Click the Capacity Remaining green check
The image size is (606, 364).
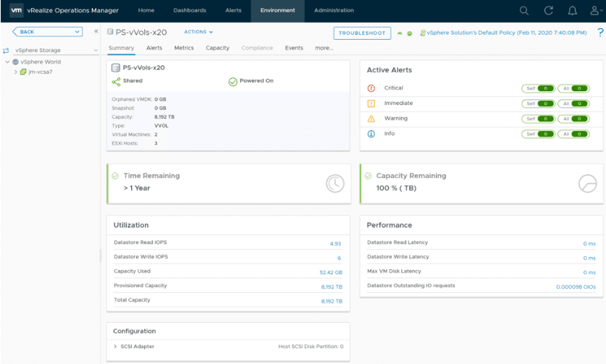coord(368,176)
